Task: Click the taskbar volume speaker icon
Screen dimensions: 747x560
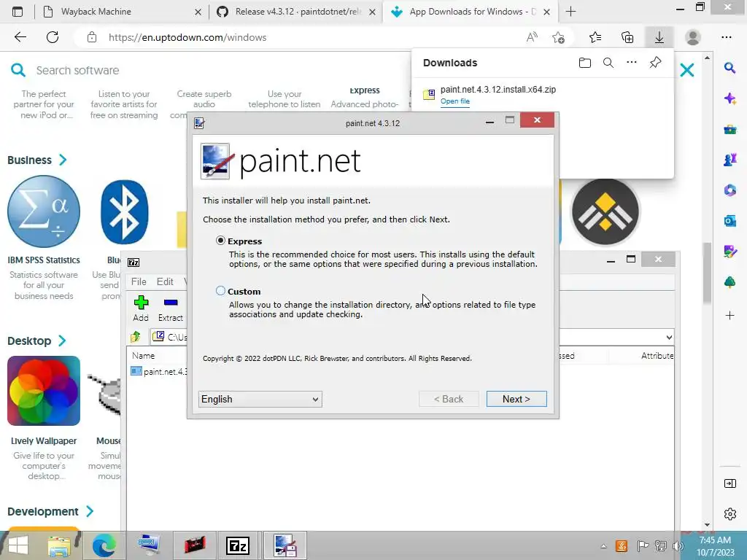Action: click(677, 545)
